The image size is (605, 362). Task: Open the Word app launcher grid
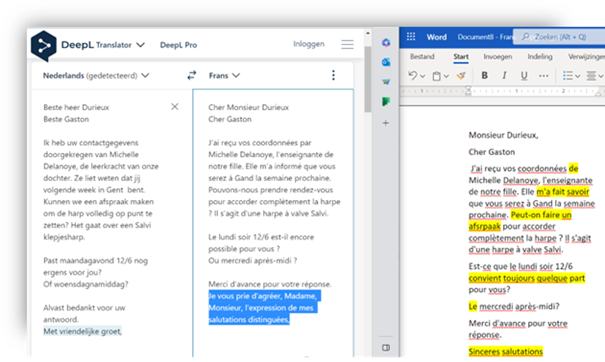pyautogui.click(x=411, y=37)
